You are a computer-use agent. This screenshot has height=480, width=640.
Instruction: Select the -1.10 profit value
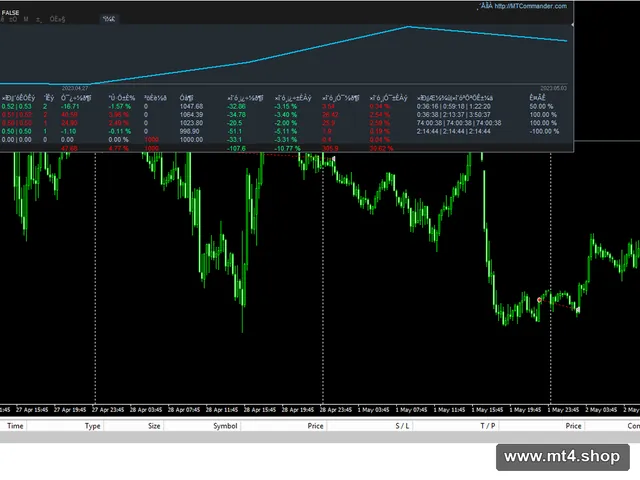coord(68,131)
